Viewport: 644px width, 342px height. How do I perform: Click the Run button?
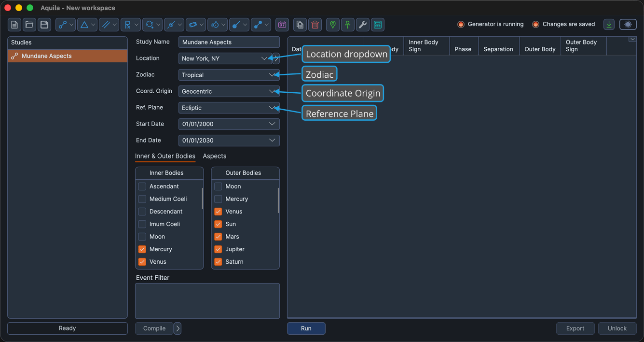pyautogui.click(x=306, y=328)
